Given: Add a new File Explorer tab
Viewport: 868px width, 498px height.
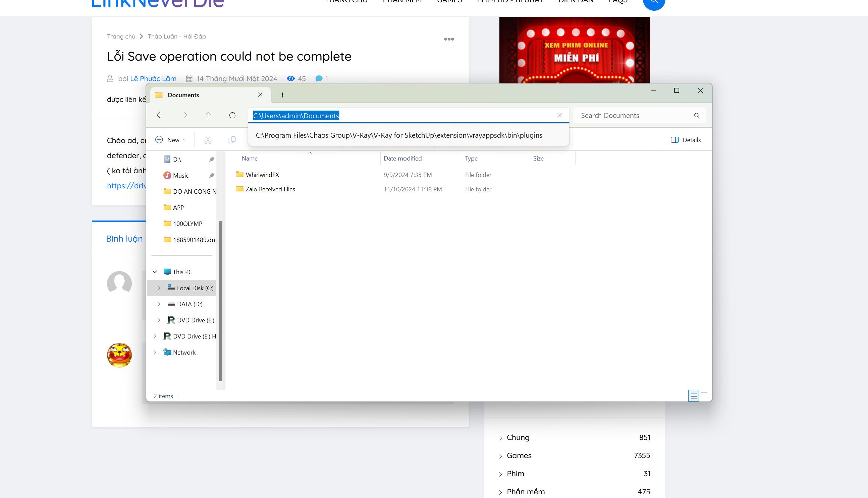Looking at the screenshot, I should click(x=282, y=95).
